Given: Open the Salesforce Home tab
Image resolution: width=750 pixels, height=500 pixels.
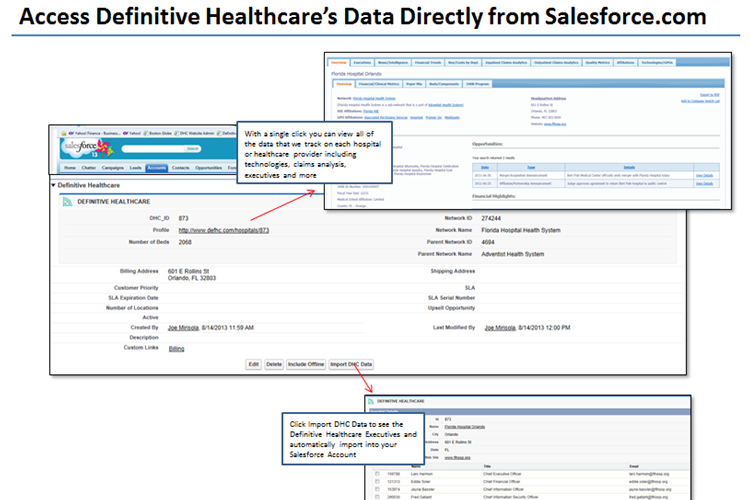Looking at the screenshot, I should 70,168.
